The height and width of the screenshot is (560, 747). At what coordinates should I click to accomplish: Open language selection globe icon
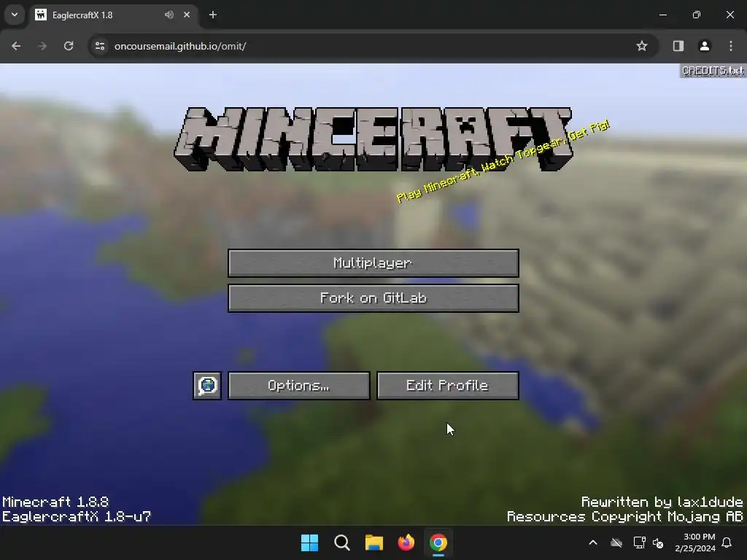[x=207, y=386]
